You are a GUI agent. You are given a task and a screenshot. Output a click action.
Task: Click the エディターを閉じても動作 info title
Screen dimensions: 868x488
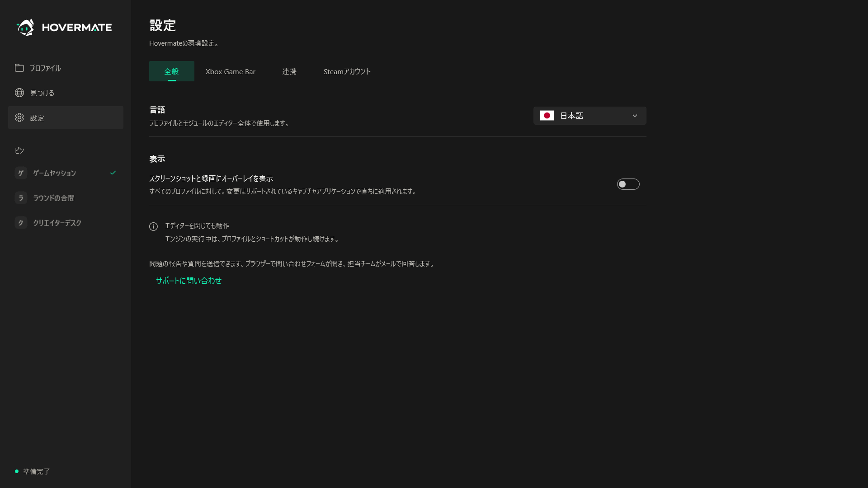click(197, 225)
